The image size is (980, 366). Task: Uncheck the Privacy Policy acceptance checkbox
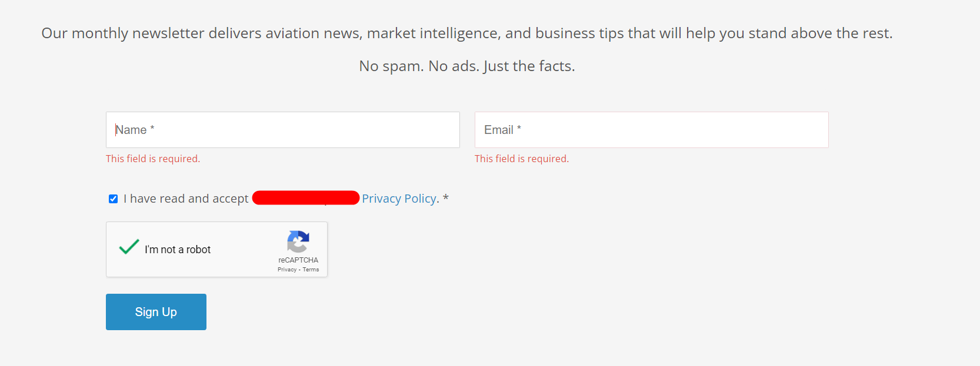113,199
